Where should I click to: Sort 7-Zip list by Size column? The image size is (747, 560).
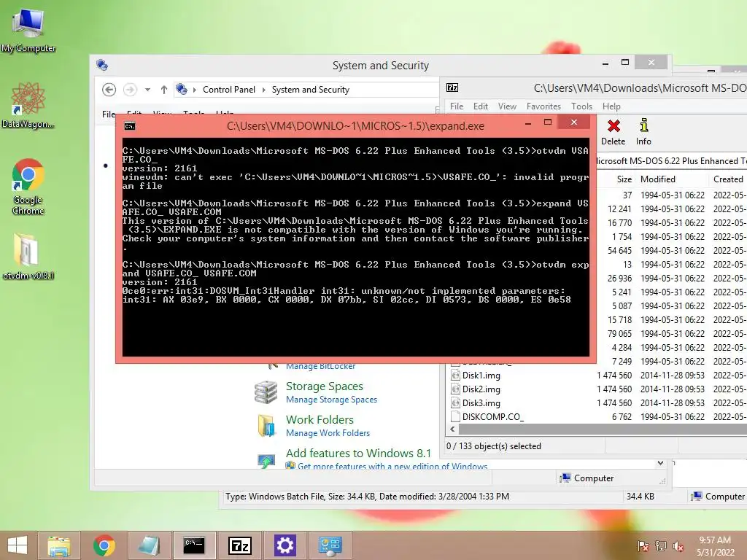[624, 179]
